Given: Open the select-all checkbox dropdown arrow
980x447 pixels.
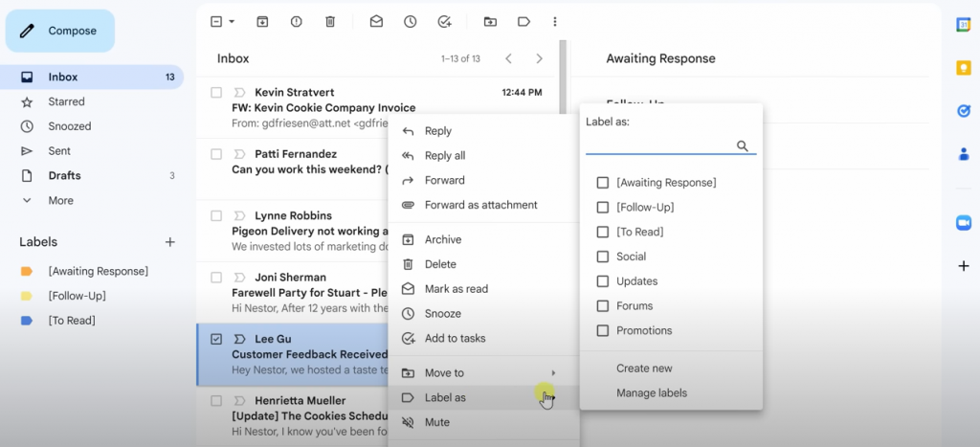Looking at the screenshot, I should (232, 22).
